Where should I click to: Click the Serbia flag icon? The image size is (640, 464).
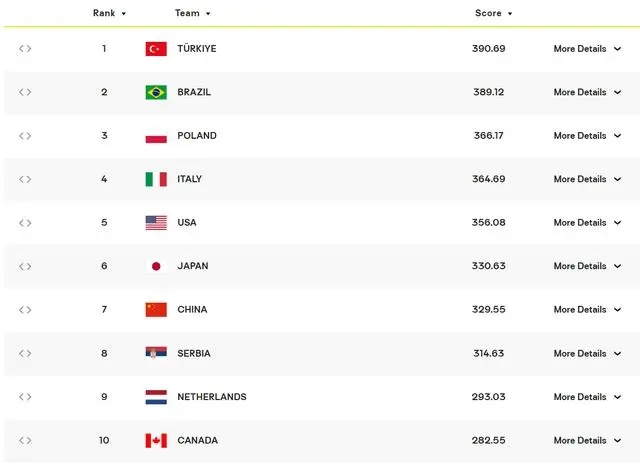point(156,353)
